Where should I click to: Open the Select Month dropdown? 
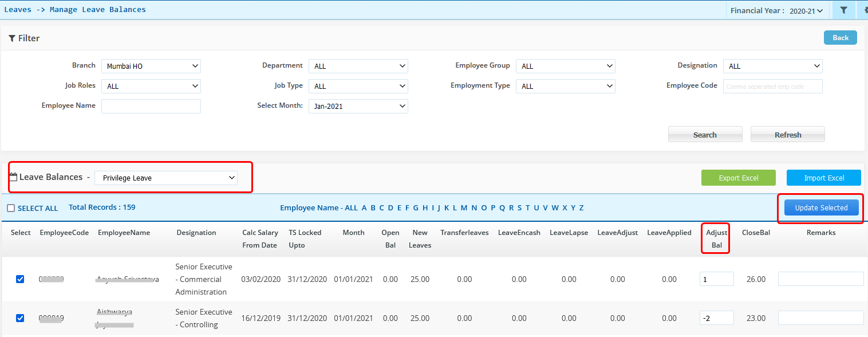[x=358, y=106]
